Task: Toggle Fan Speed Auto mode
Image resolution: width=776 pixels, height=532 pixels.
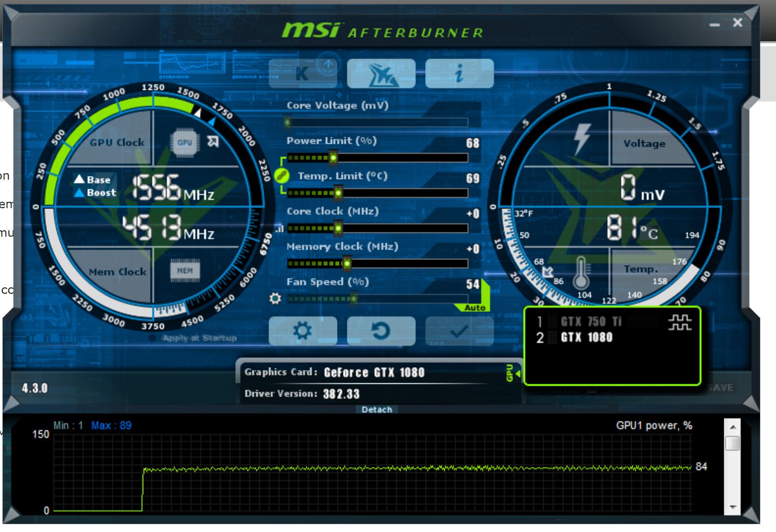Action: point(475,308)
